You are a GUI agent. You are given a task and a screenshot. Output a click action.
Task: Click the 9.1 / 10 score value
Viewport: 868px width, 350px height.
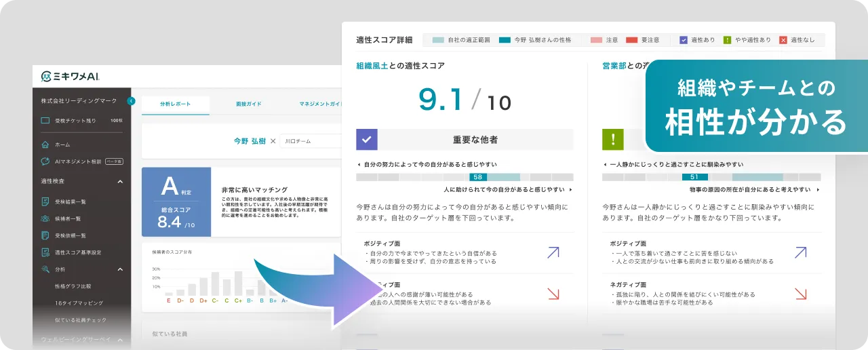(x=465, y=101)
